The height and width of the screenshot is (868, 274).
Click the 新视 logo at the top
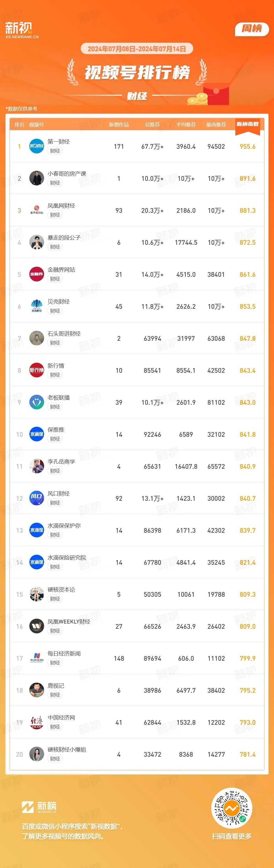(22, 30)
